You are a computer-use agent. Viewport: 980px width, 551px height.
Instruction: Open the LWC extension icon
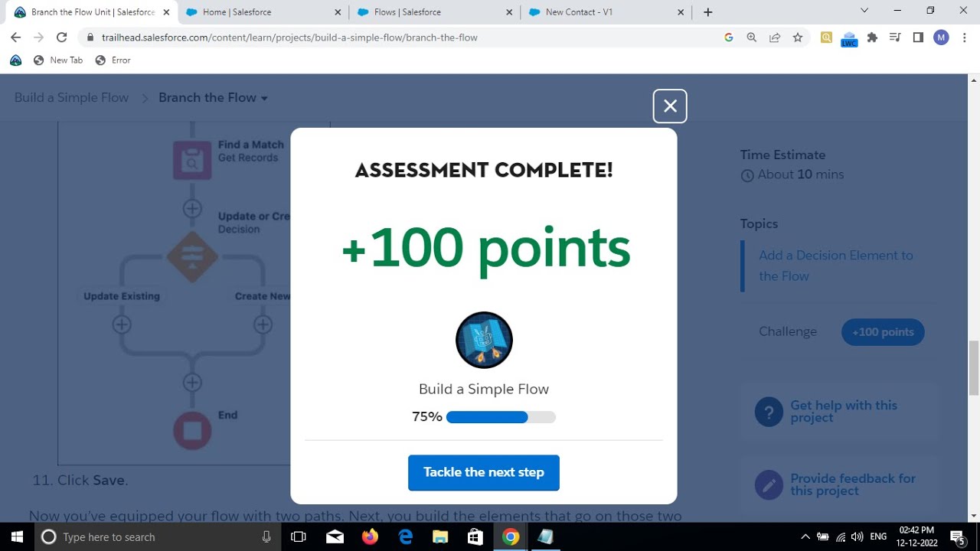point(849,39)
